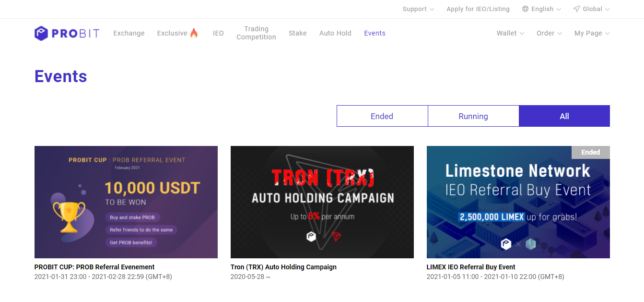The image size is (644, 302).
Task: Select the All events filter
Action: (x=564, y=116)
